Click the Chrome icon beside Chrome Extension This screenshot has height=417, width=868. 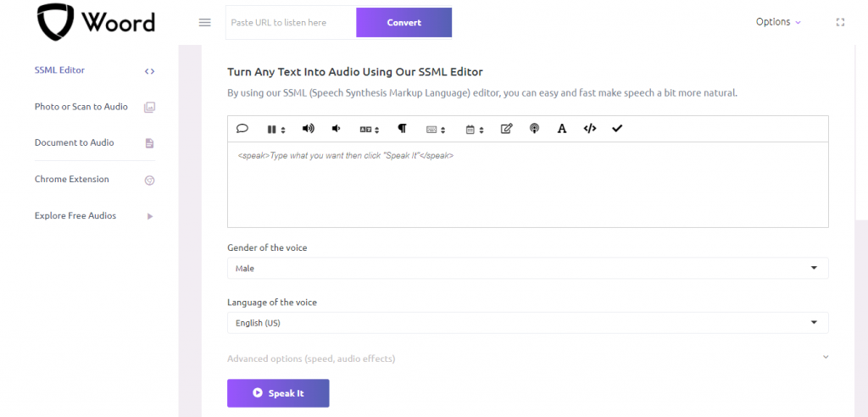149,180
